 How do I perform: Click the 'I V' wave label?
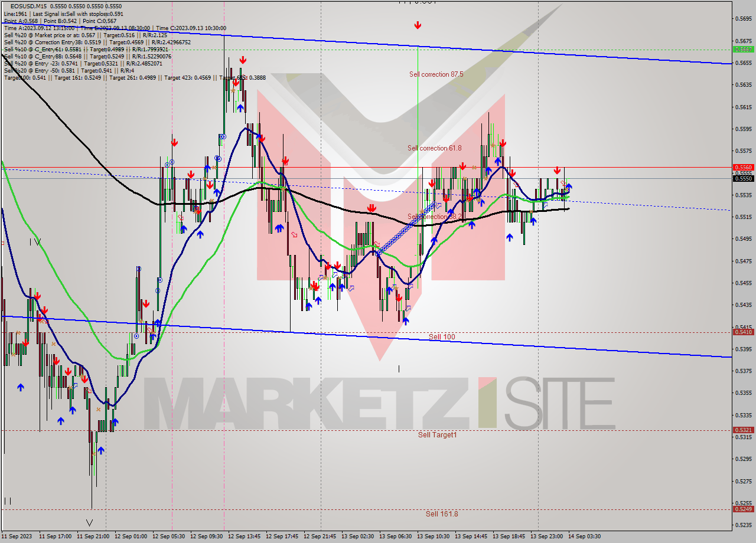point(35,241)
